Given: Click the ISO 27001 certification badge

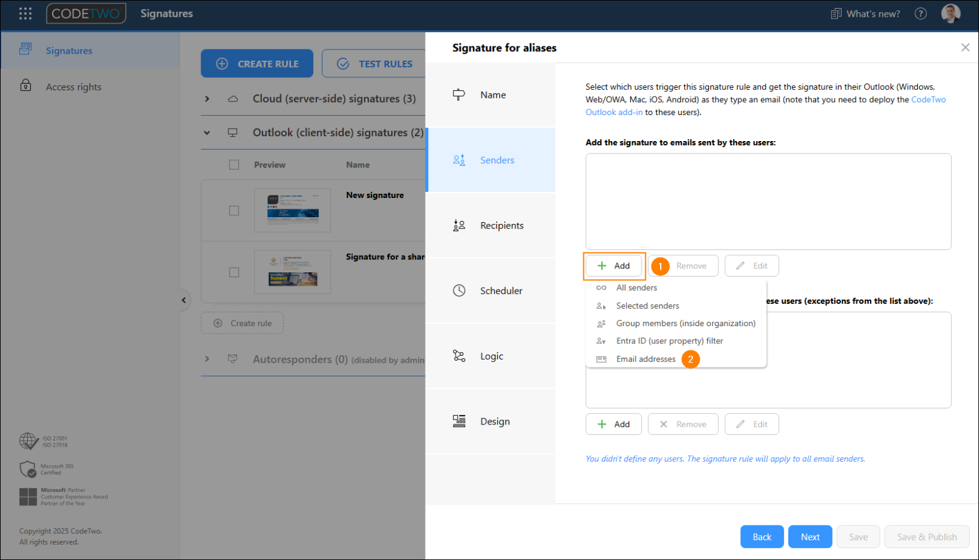Looking at the screenshot, I should point(43,441).
